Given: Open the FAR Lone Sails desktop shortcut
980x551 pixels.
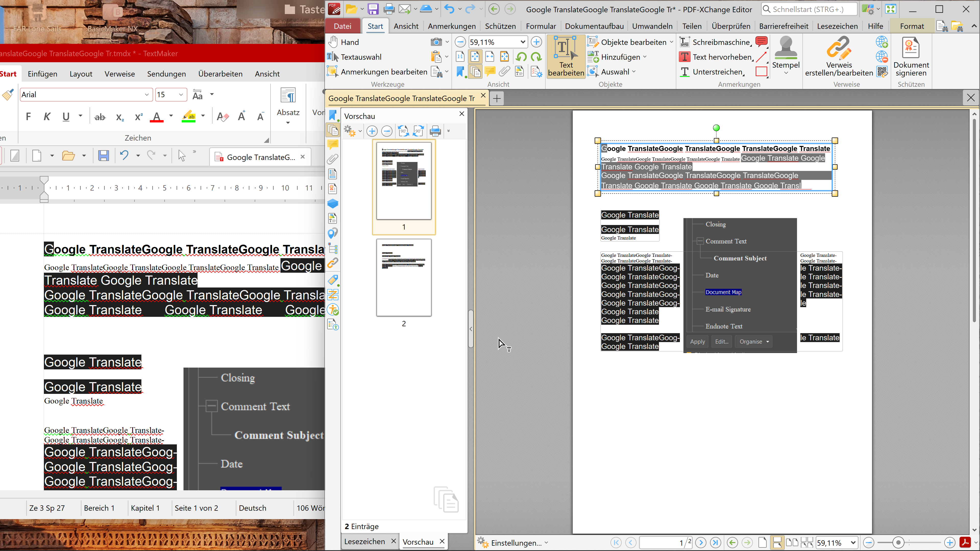Looking at the screenshot, I should pos(37,18).
